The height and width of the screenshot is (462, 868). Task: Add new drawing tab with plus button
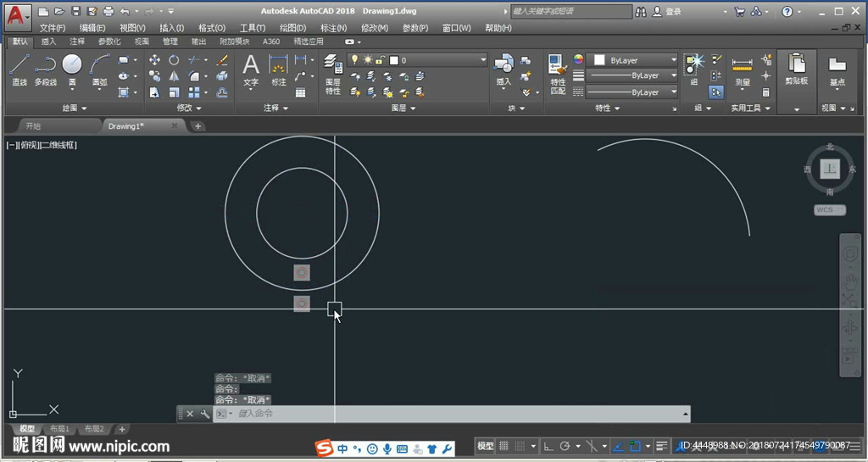point(198,126)
